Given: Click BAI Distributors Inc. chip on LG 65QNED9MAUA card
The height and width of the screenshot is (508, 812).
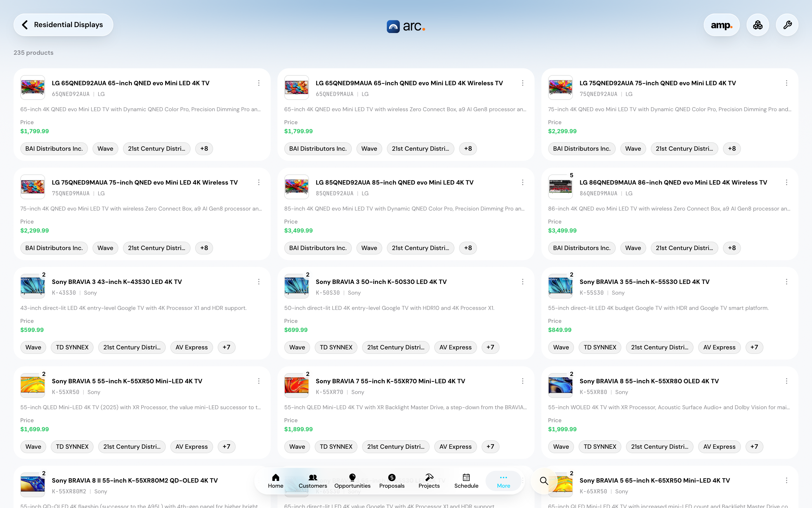Looking at the screenshot, I should pyautogui.click(x=318, y=148).
